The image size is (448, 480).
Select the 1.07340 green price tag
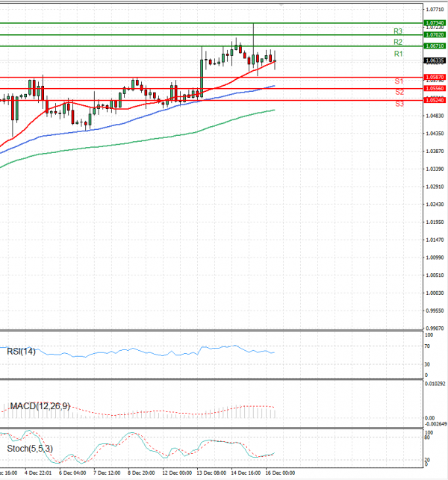pyautogui.click(x=435, y=23)
